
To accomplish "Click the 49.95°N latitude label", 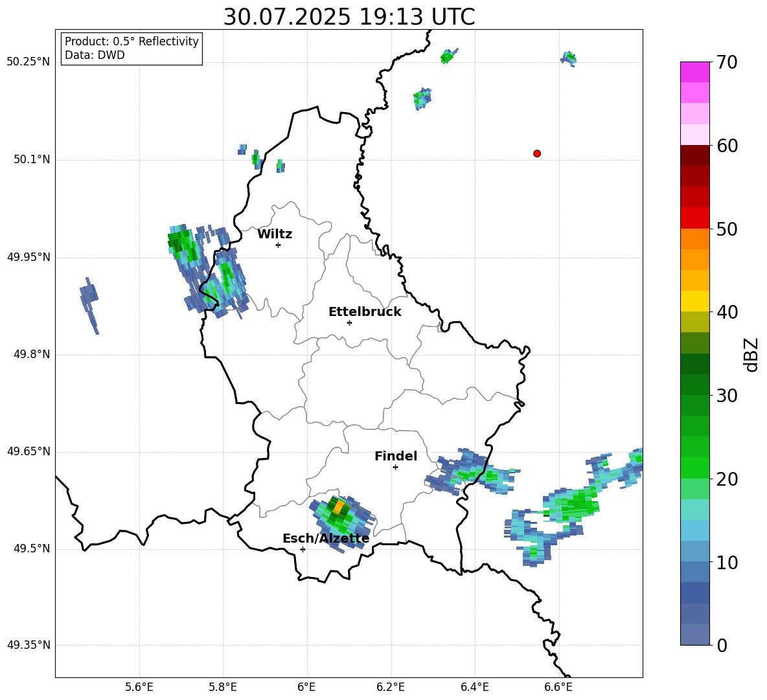I will 29,257.
